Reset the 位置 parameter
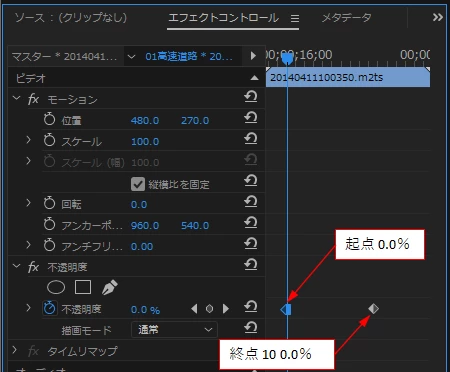450x372 pixels. click(x=250, y=118)
